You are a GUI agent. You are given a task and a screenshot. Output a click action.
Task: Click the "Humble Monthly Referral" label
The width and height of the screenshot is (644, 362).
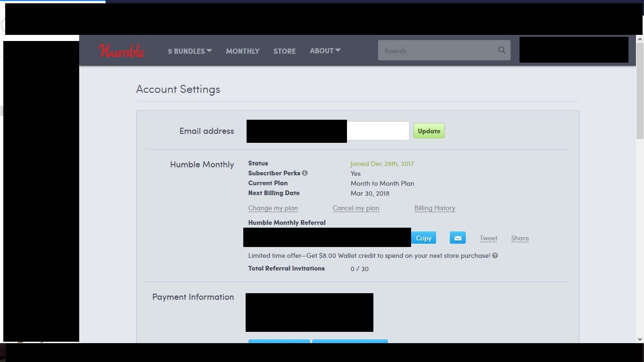[x=287, y=222]
